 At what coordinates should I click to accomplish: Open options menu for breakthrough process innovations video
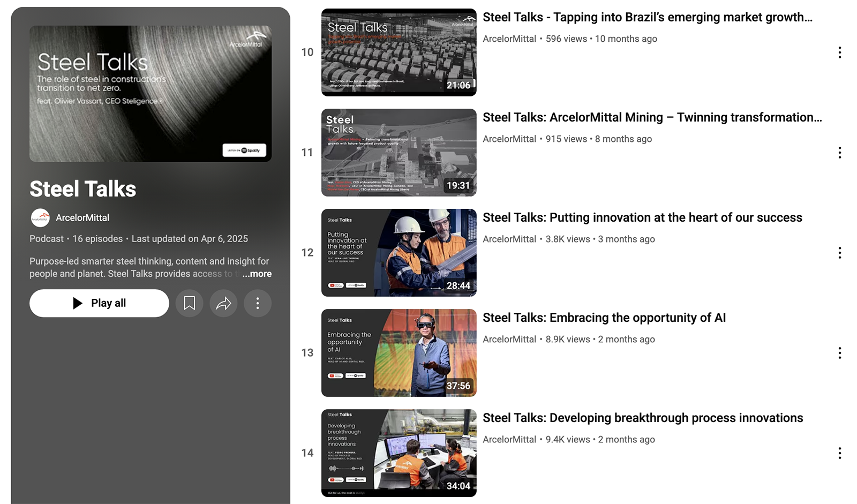click(x=839, y=453)
